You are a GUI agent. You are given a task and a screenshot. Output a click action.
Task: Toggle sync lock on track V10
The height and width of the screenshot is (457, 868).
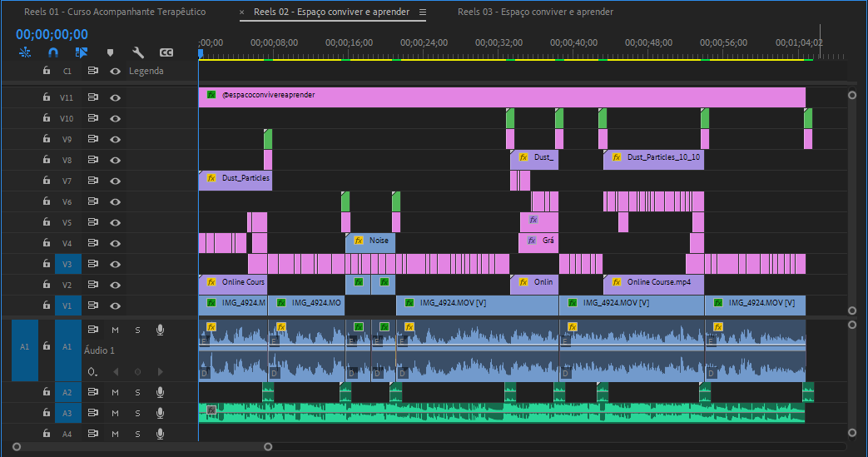tap(93, 118)
